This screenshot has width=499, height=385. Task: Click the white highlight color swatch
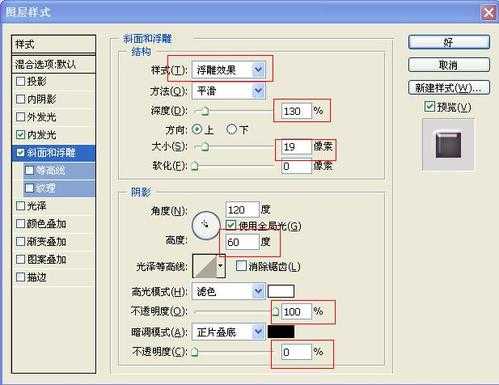pyautogui.click(x=281, y=291)
